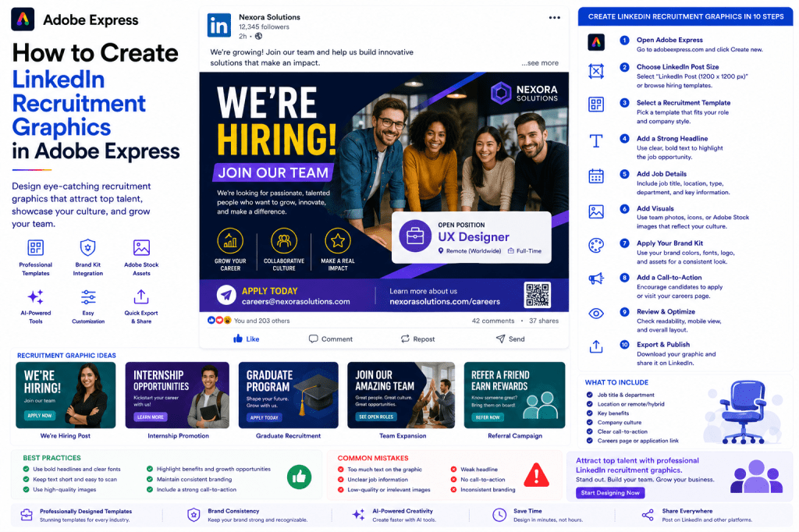Click the Adobe Express logo icon
This screenshot has width=799, height=532.
click(x=23, y=20)
